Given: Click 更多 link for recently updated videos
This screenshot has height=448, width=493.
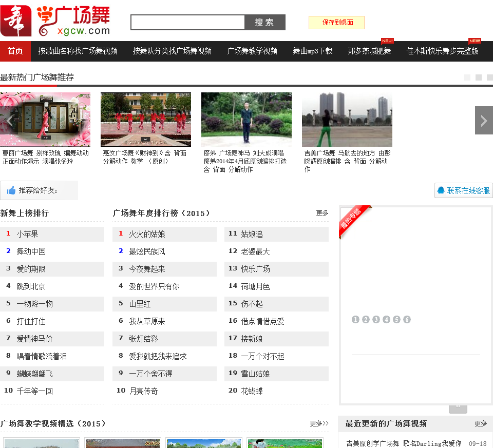Looking at the screenshot, I should click(x=481, y=423).
